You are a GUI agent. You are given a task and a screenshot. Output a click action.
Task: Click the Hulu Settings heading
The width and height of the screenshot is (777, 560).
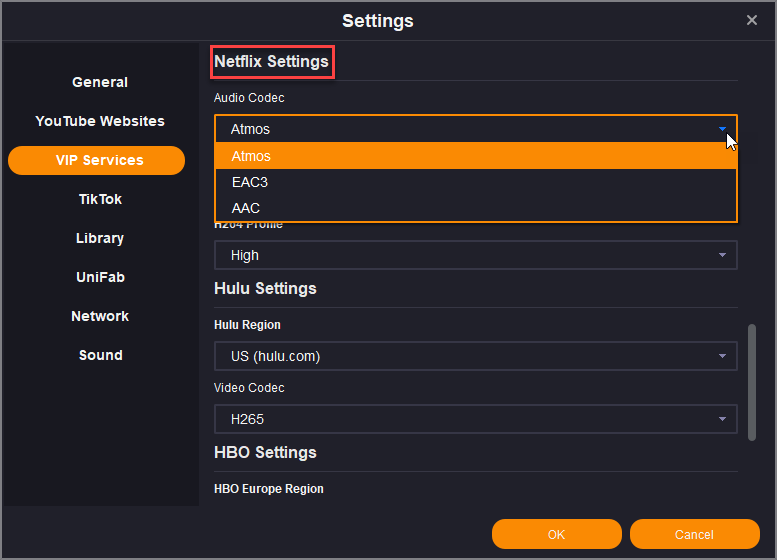(265, 288)
